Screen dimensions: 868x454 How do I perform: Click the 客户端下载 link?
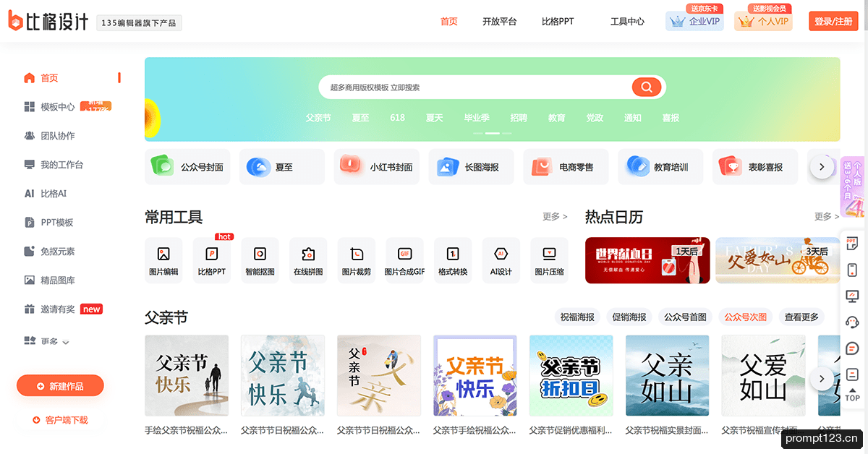60,420
